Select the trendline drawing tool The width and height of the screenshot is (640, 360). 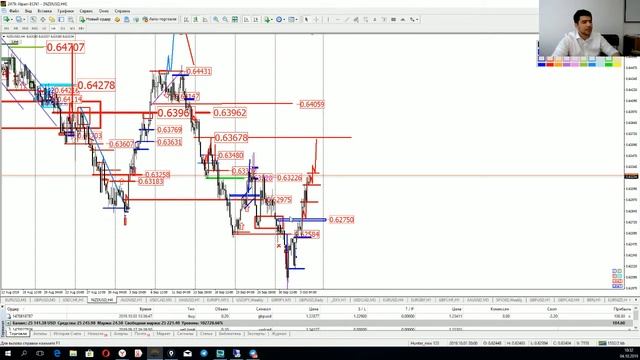pyautogui.click(x=347, y=19)
